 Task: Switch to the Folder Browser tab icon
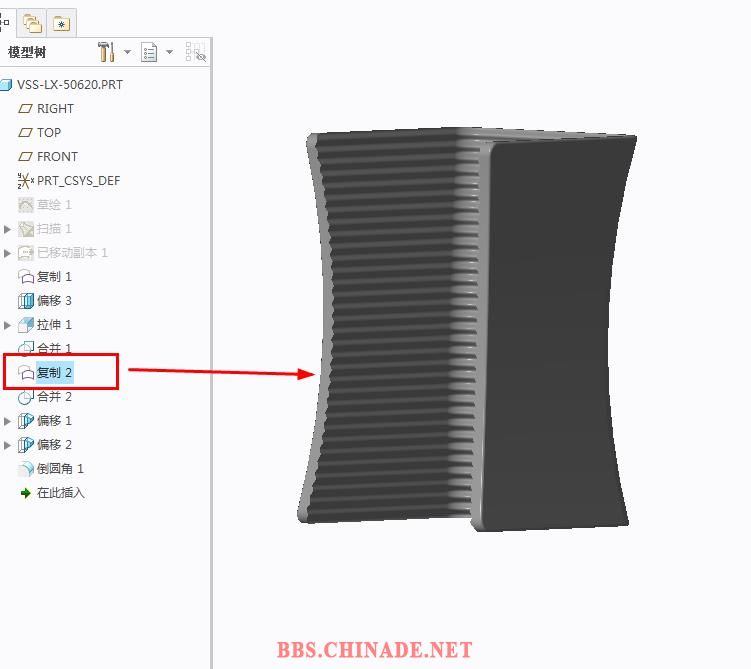(33, 23)
